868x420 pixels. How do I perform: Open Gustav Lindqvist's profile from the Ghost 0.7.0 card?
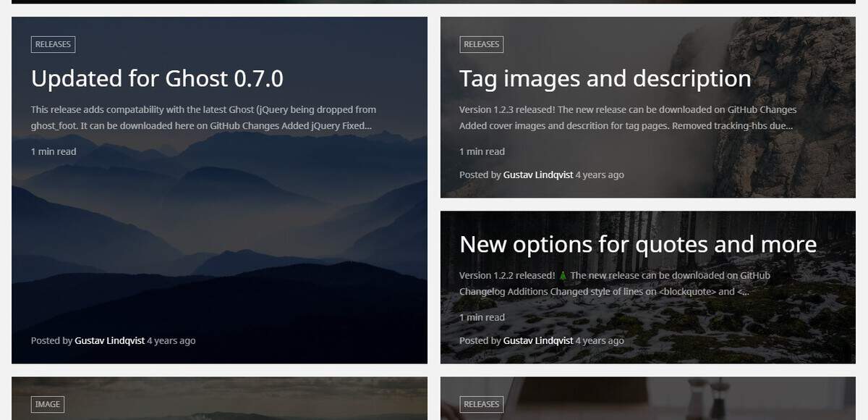point(109,340)
